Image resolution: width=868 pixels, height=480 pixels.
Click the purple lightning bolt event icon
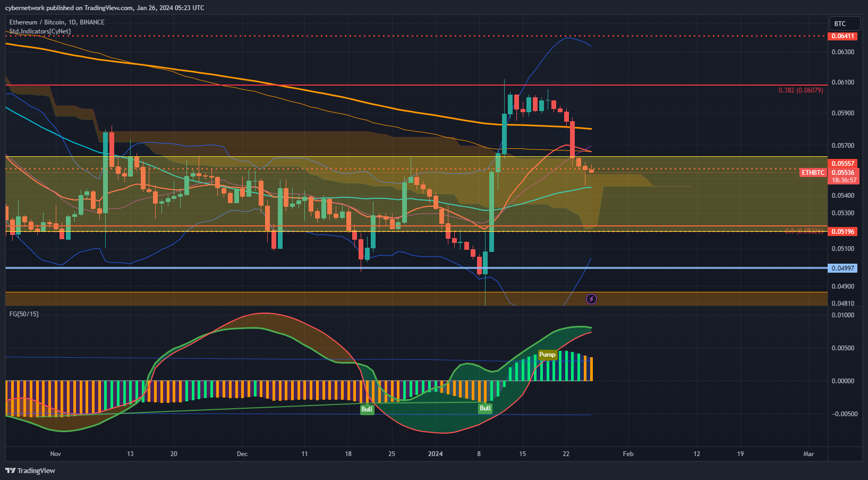pos(591,299)
